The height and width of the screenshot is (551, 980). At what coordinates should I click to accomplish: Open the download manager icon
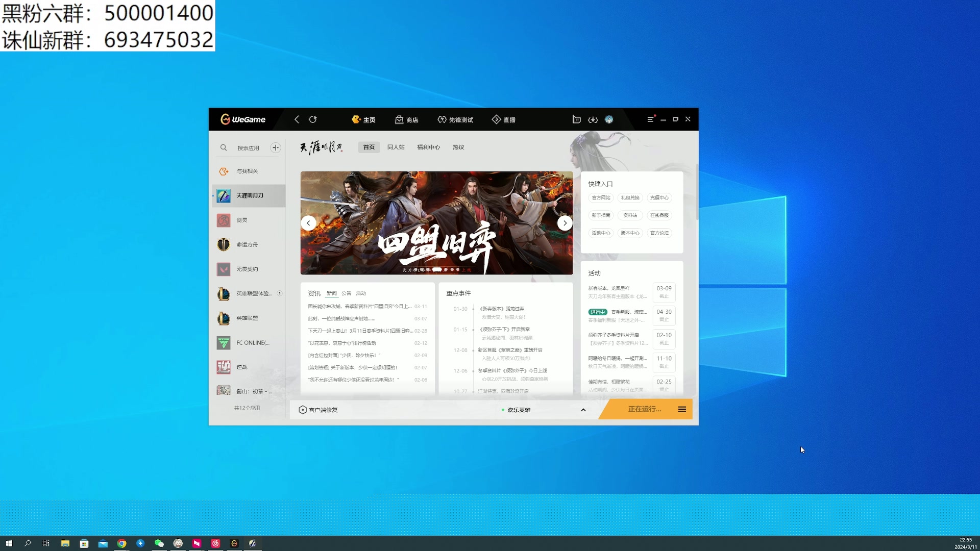[x=593, y=119]
